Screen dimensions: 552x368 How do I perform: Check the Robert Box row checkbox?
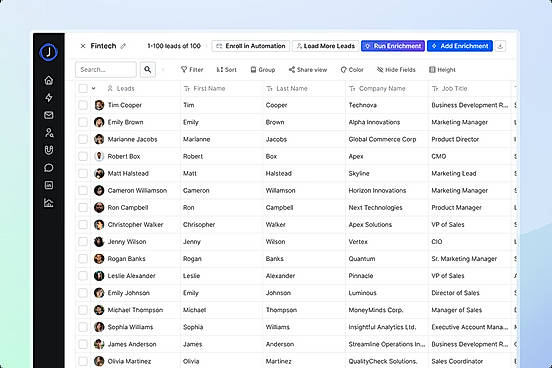point(83,156)
